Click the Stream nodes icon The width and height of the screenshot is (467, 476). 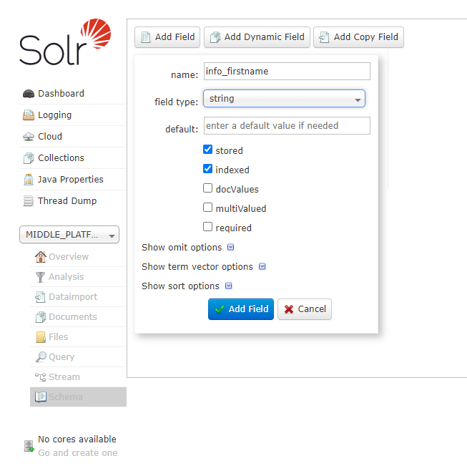point(40,377)
